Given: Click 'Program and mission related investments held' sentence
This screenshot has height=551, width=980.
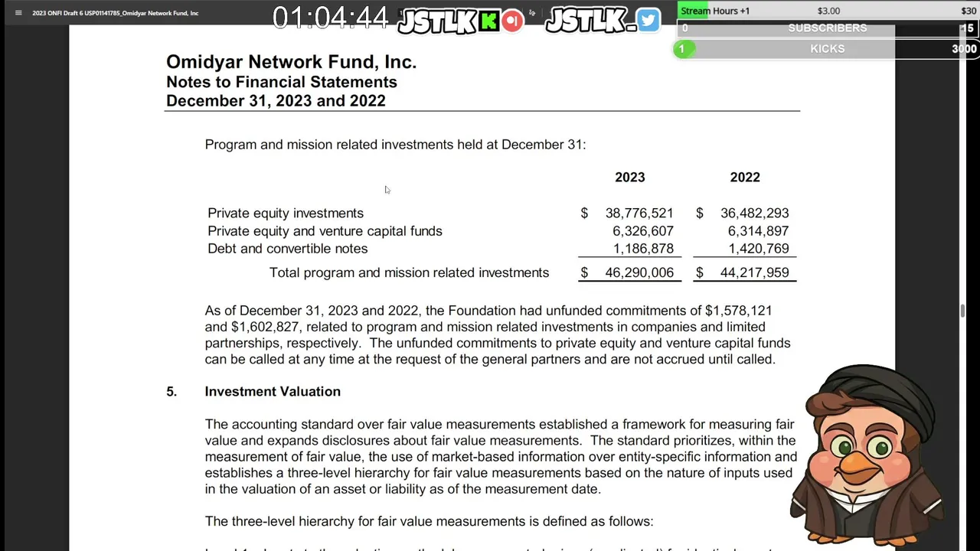Looking at the screenshot, I should coord(395,145).
